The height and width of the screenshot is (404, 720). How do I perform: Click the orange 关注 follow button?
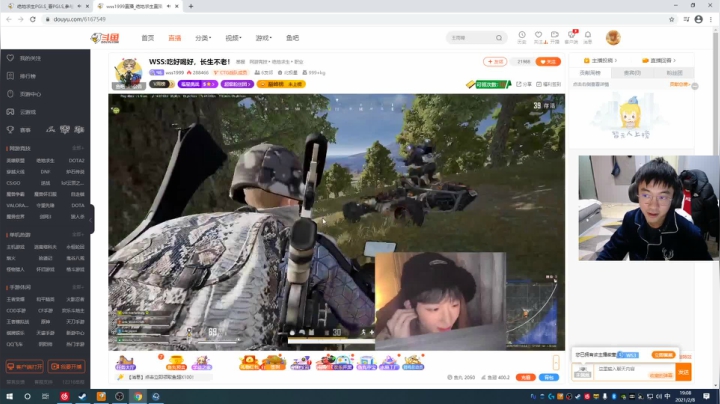point(548,62)
